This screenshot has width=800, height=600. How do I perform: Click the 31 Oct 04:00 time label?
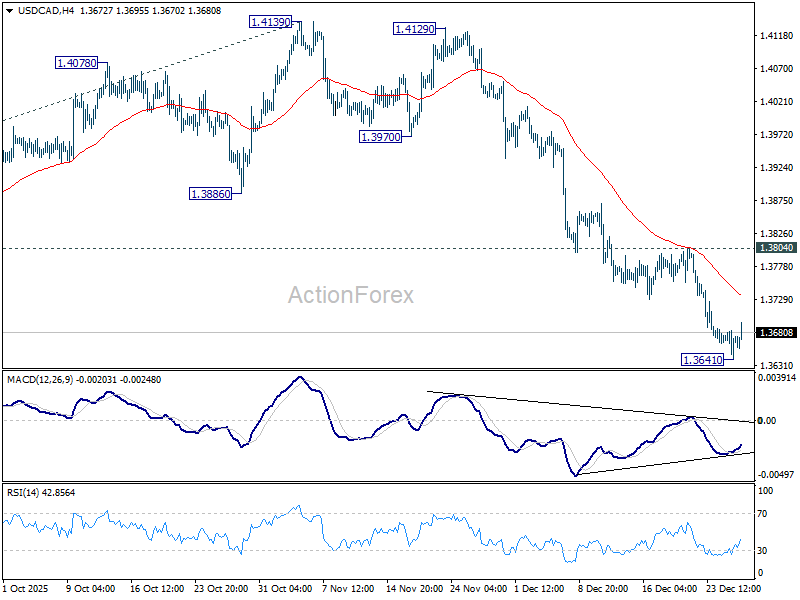coord(285,588)
